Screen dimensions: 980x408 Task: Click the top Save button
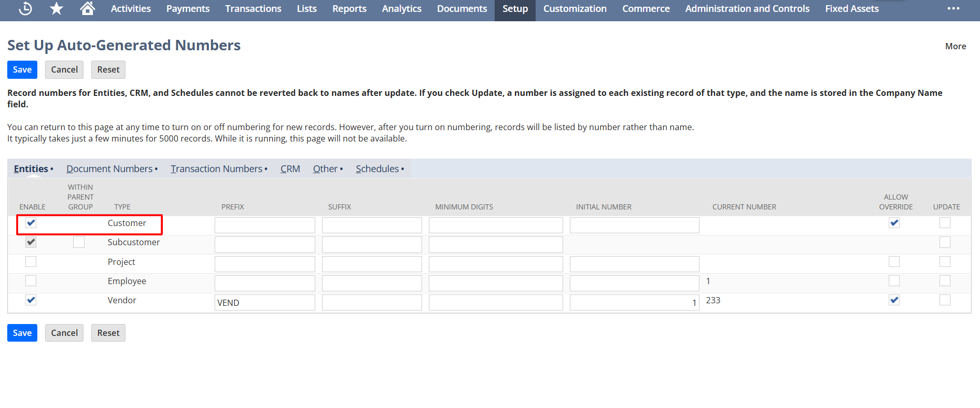coord(22,69)
